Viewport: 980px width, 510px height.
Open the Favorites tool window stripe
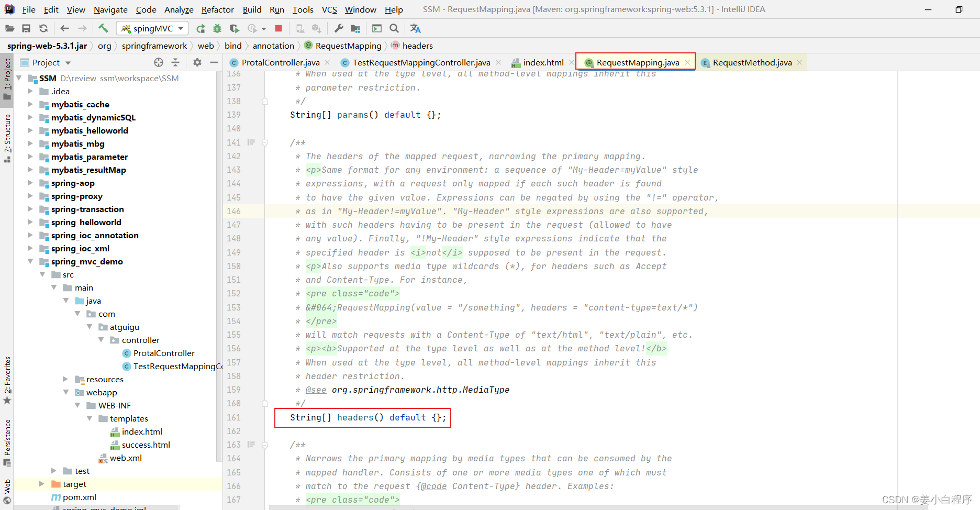coord(7,381)
